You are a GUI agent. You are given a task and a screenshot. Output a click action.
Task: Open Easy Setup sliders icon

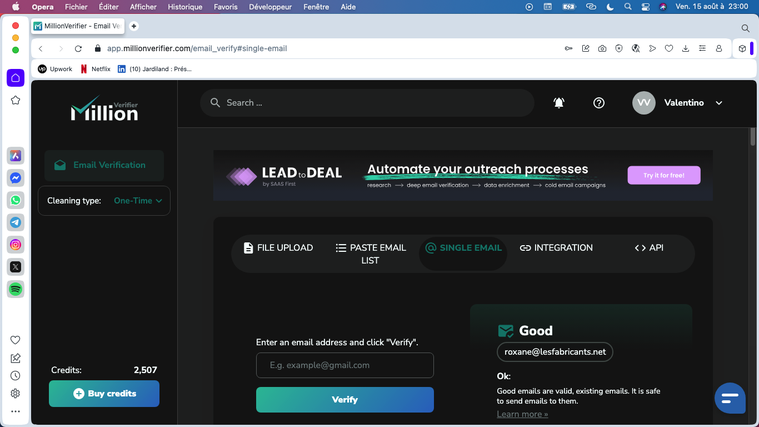pyautogui.click(x=702, y=48)
